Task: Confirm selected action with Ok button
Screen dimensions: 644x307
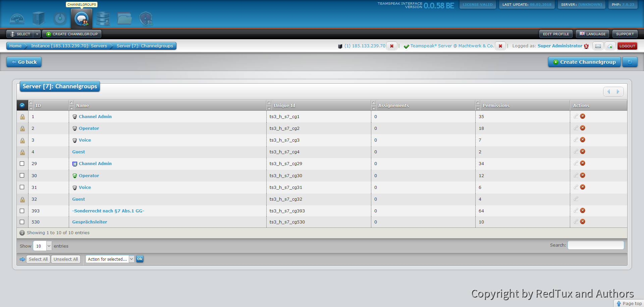Action: tap(140, 259)
